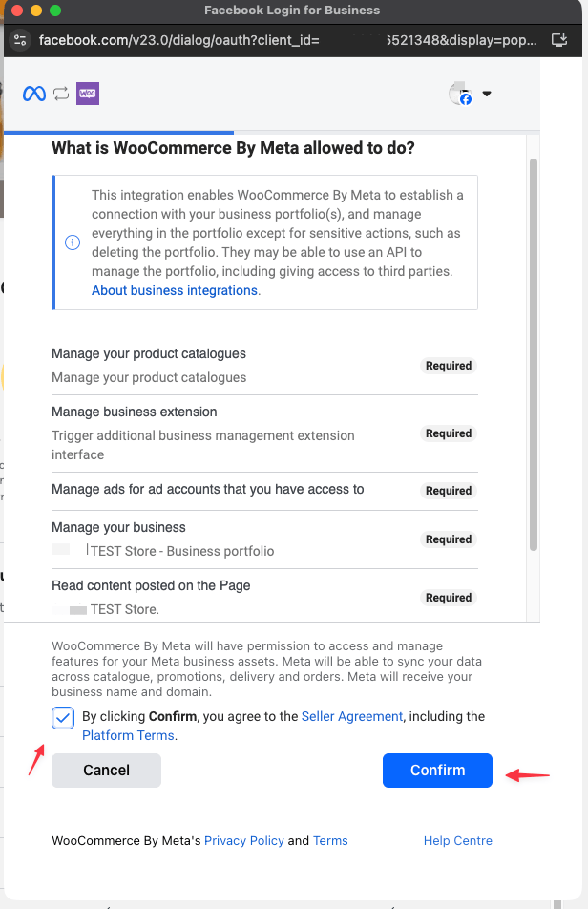Open the Platform Terms link
The width and height of the screenshot is (588, 909).
128,735
